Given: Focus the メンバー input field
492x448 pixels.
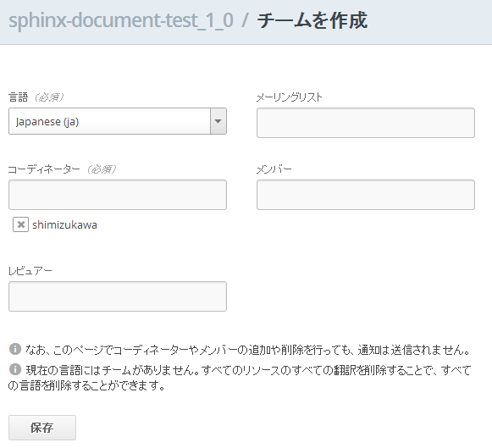Looking at the screenshot, I should pos(366,195).
